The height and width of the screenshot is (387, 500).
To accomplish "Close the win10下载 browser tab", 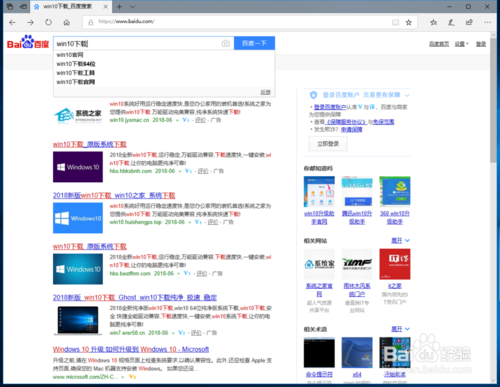I will (105, 7).
